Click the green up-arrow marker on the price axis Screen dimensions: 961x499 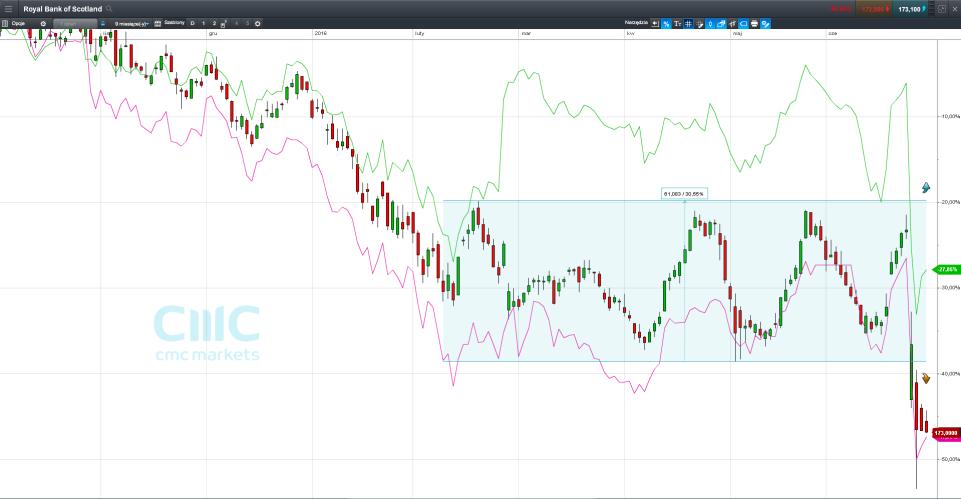[x=926, y=187]
